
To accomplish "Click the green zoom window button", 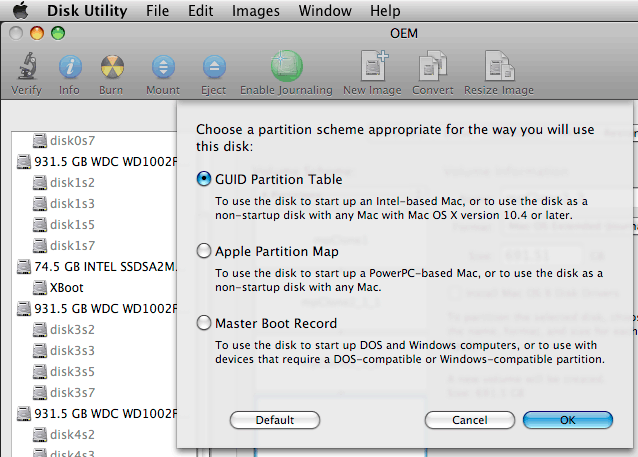I will pos(58,33).
